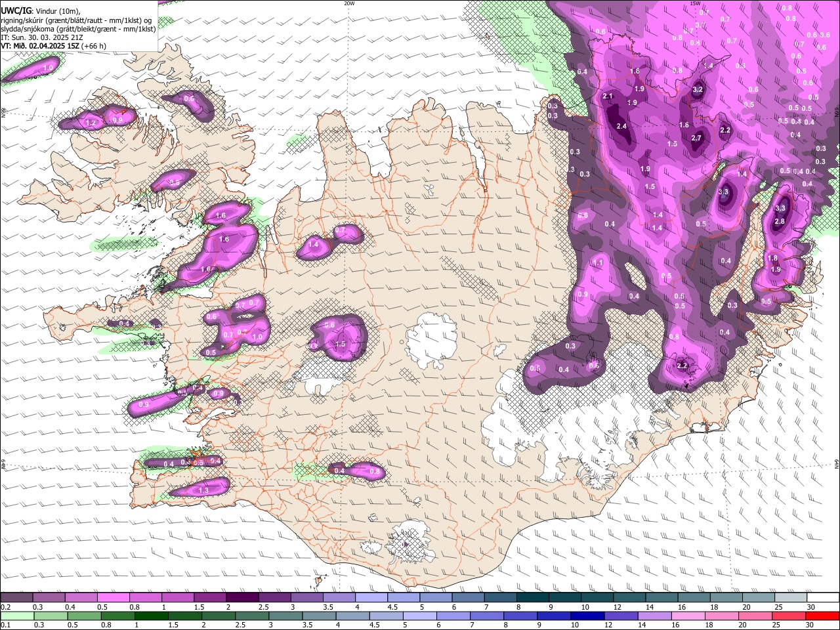Click the 'slydda/snjókoma (grátt/bleikt/grænt' header line
840x630 pixels.
click(x=78, y=29)
